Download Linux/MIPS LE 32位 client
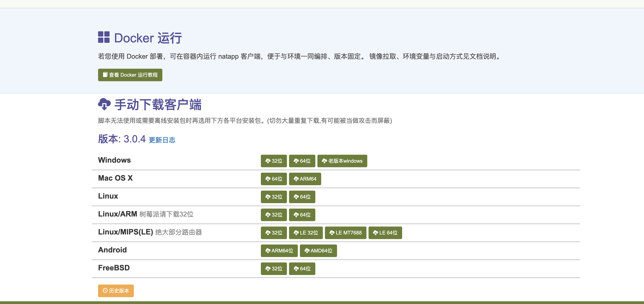Image resolution: width=644 pixels, height=304 pixels. (x=306, y=233)
